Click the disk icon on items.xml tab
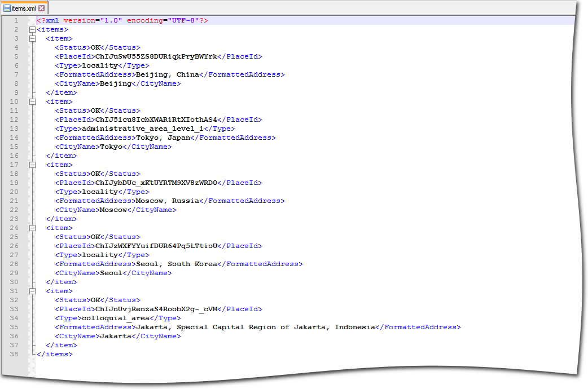The image size is (588, 389). tap(7, 8)
